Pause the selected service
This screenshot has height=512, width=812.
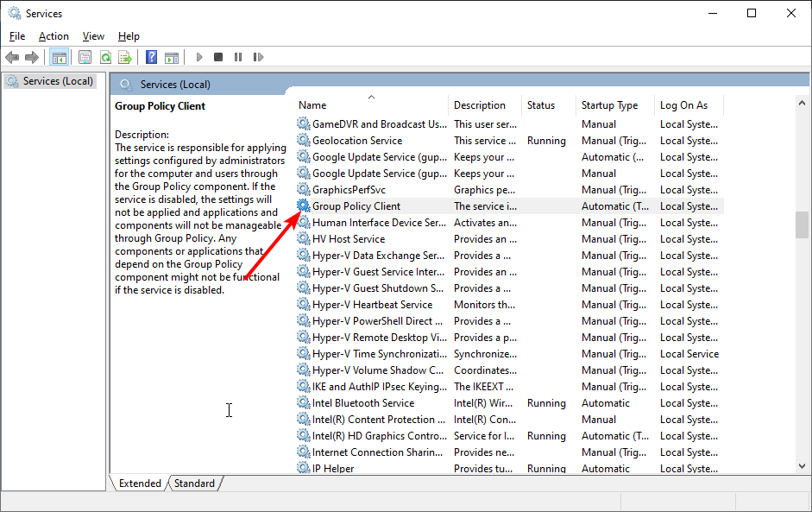click(237, 56)
